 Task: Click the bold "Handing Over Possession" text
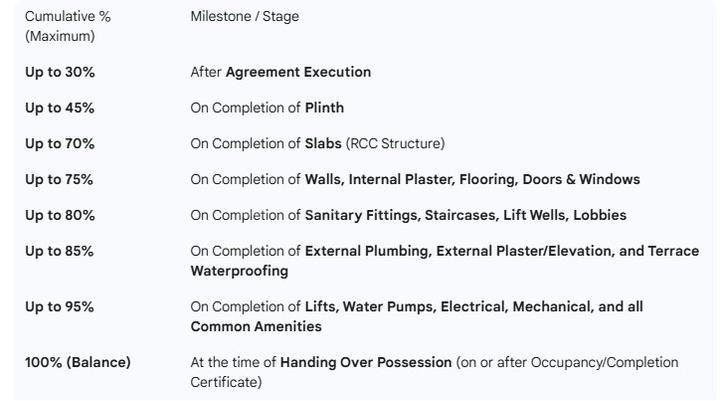(x=365, y=362)
